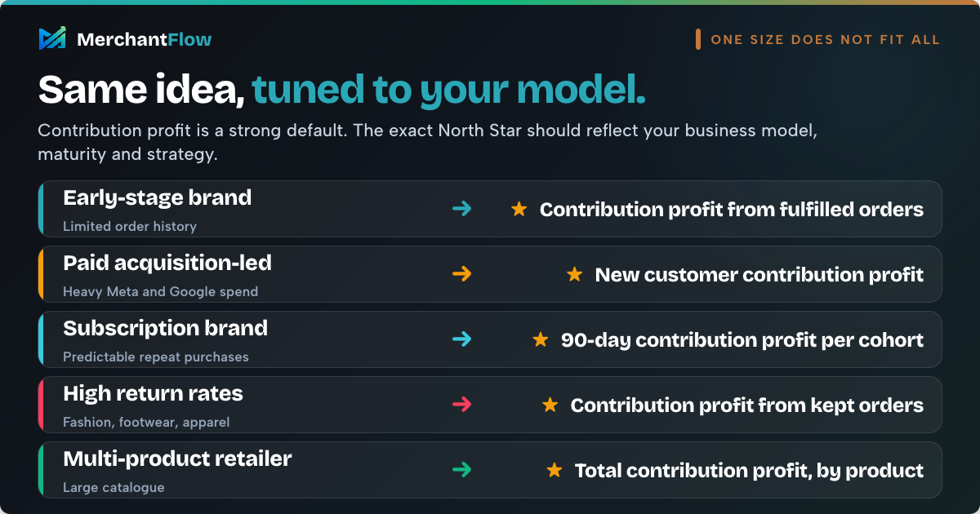Click the MerchantFlow logo icon
This screenshot has width=980, height=514.
click(x=52, y=38)
